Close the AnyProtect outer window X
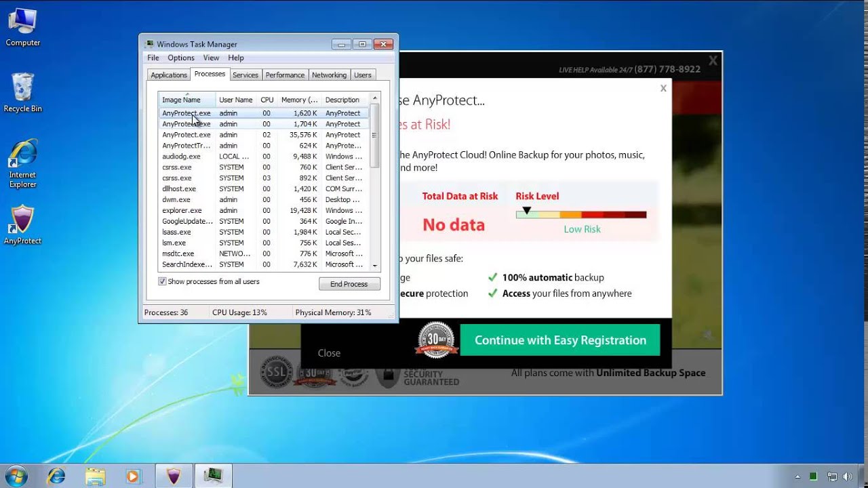This screenshot has width=868, height=488. (713, 61)
